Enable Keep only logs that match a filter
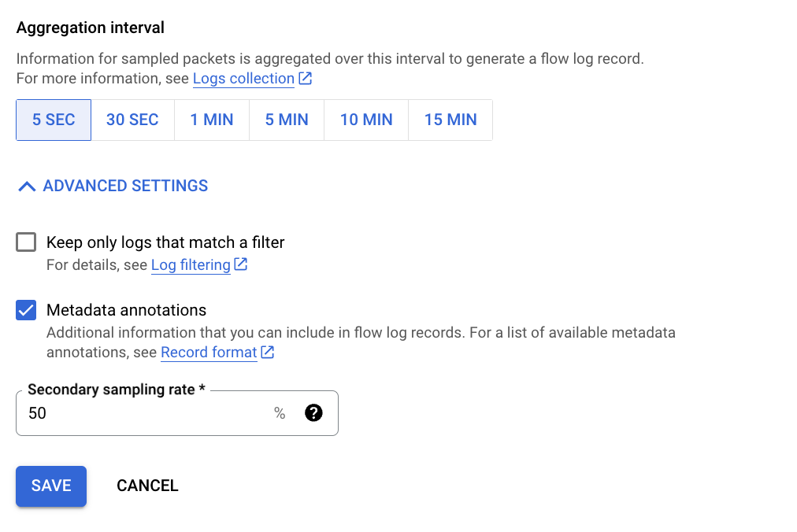Image resolution: width=797 pixels, height=532 pixels. (x=26, y=242)
